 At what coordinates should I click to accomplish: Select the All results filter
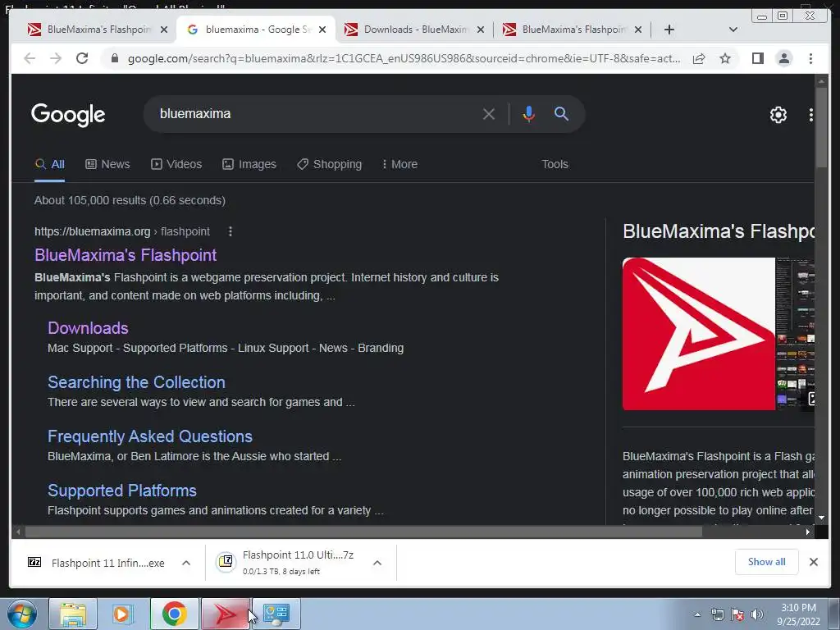tap(49, 164)
